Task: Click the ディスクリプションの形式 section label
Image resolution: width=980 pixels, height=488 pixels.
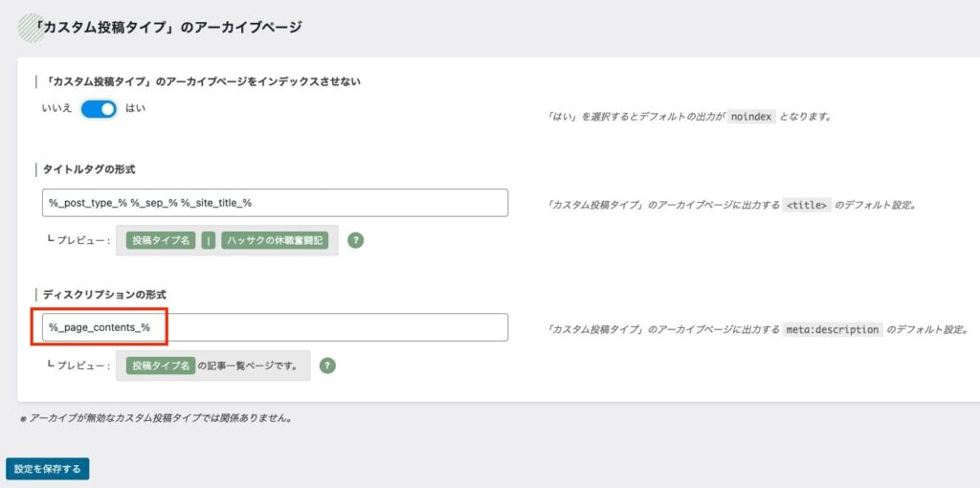Action: [x=104, y=294]
